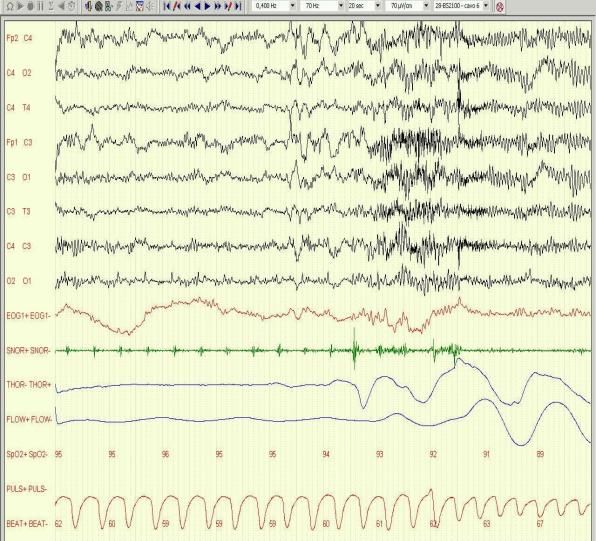
Task: Step one page forward with right arrow
Action: click(x=208, y=6)
